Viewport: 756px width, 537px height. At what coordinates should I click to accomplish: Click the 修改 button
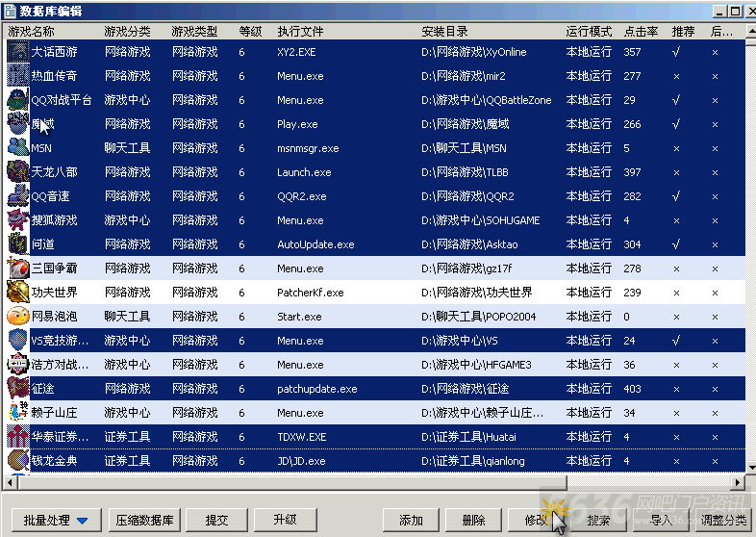click(536, 520)
